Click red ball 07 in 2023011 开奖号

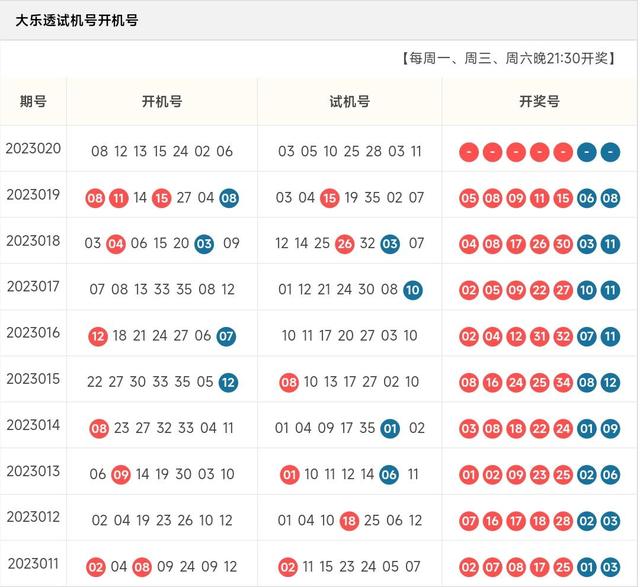[492, 567]
